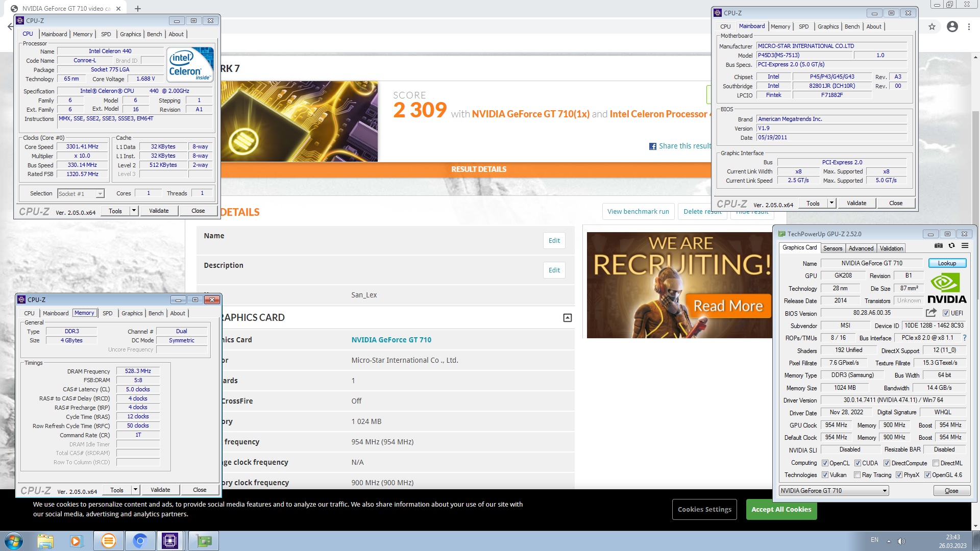Viewport: 980px width, 551px height.
Task: Open the Windows Start menu
Action: tap(13, 541)
